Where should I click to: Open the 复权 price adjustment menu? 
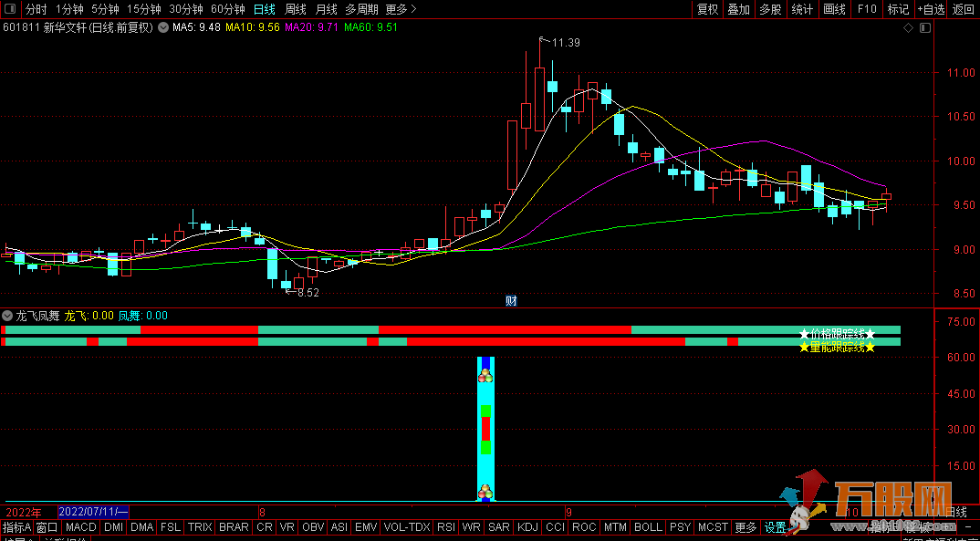tap(707, 9)
